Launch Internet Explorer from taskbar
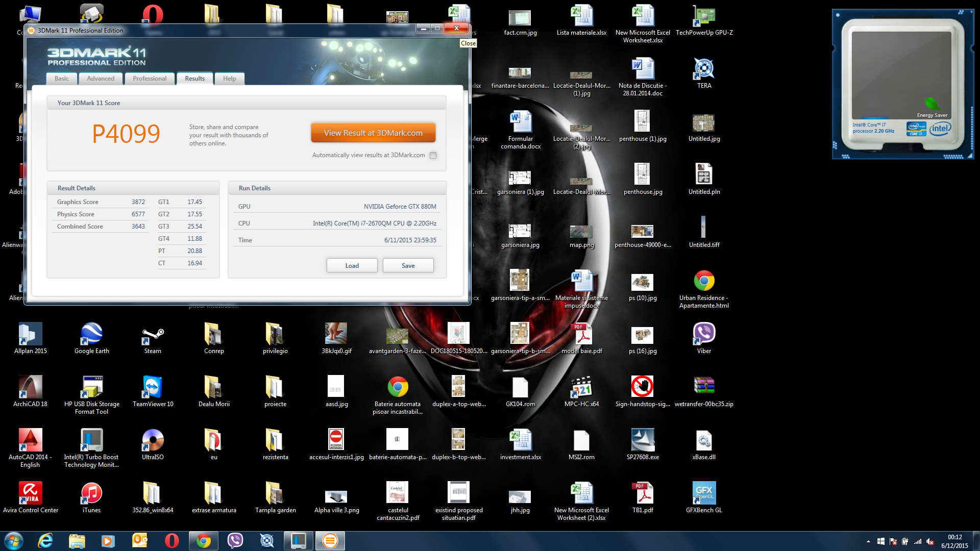 point(45,541)
